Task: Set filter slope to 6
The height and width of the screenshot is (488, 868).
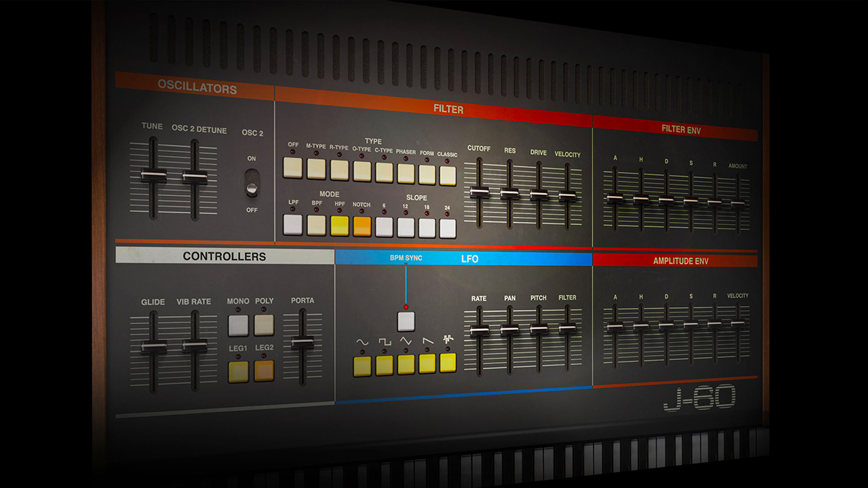Action: click(384, 228)
